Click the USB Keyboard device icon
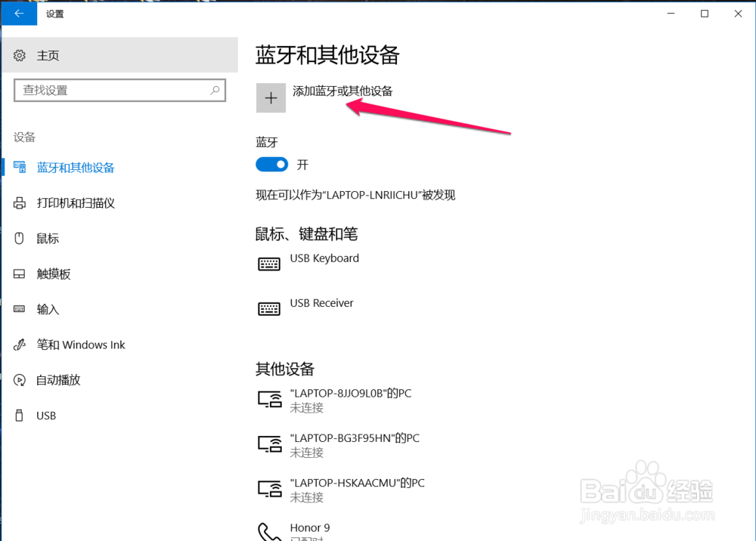The height and width of the screenshot is (541, 756). pos(269,264)
